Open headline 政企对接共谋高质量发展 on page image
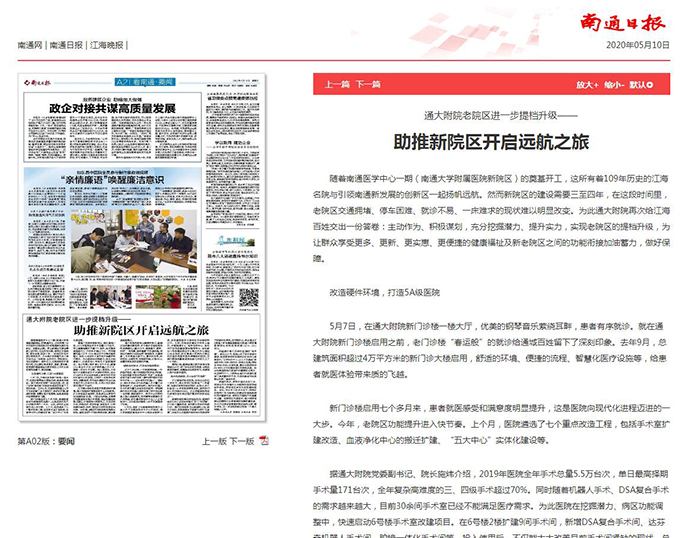700x538 pixels. 112,108
